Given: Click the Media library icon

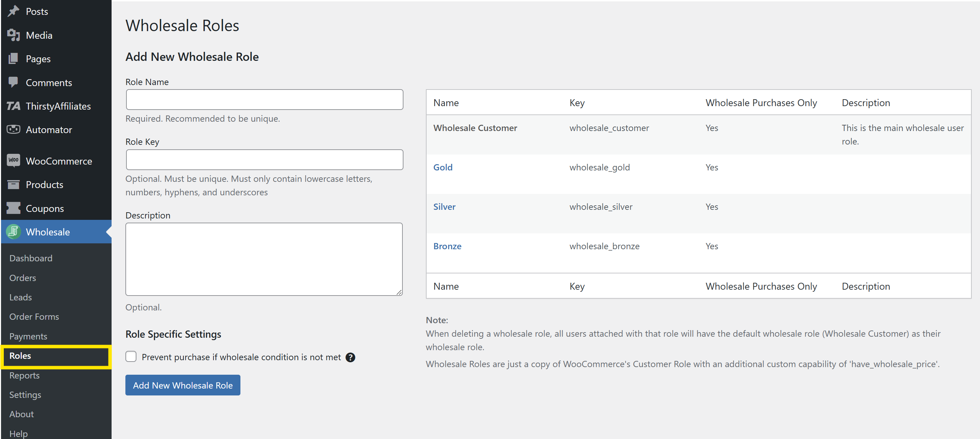Looking at the screenshot, I should [x=13, y=35].
